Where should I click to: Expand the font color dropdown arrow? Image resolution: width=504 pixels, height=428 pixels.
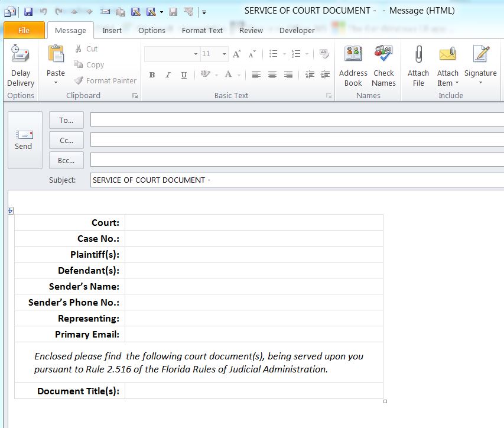[x=239, y=75]
